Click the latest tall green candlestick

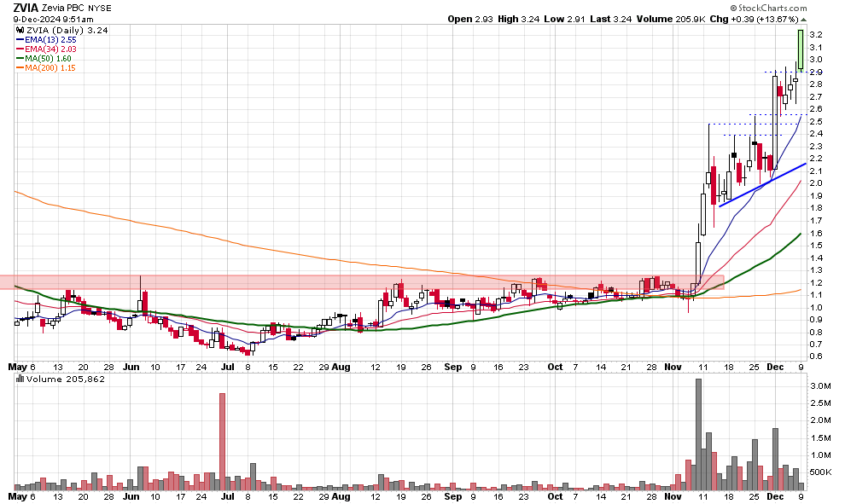click(x=801, y=49)
